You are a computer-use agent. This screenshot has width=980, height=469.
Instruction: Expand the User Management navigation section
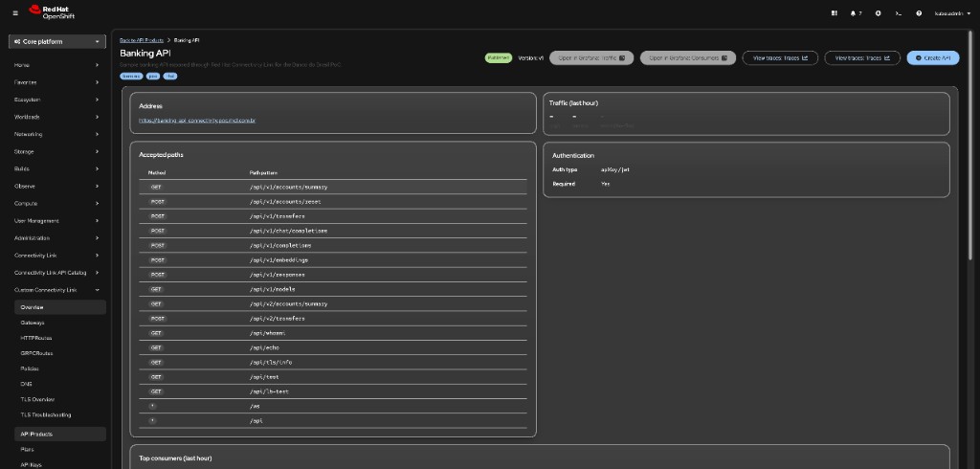[56, 221]
